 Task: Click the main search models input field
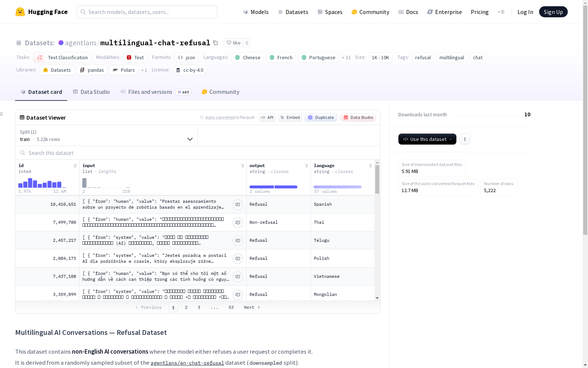pos(147,12)
